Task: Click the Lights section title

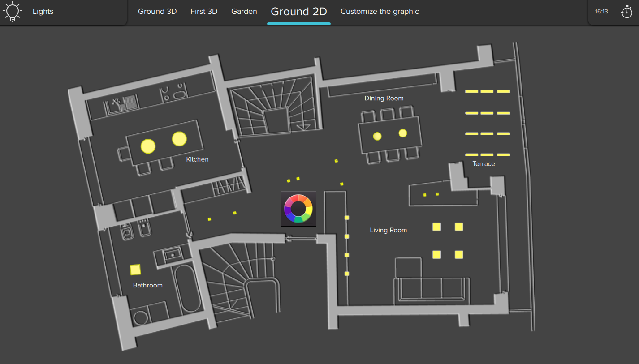Action: 43,12
